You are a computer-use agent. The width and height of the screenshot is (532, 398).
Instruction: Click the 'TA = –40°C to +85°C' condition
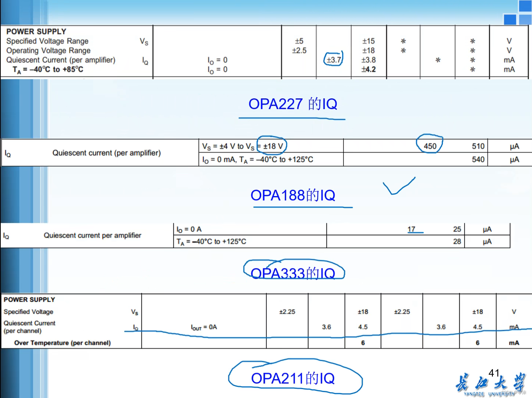[x=48, y=69]
